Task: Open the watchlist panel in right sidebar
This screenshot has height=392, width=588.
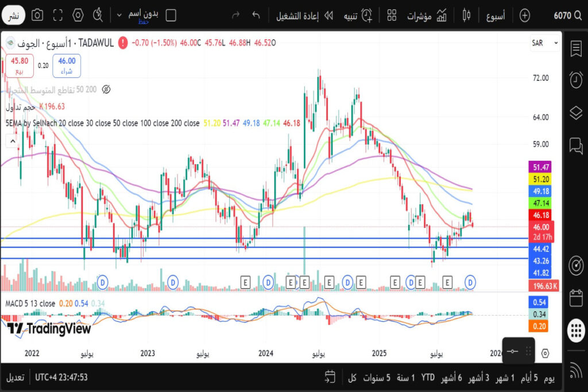Action: coord(575,49)
